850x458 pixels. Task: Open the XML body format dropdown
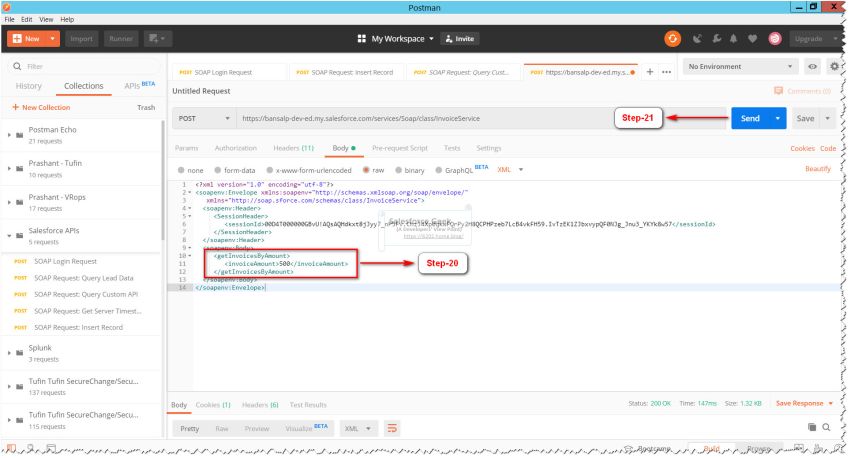510,170
